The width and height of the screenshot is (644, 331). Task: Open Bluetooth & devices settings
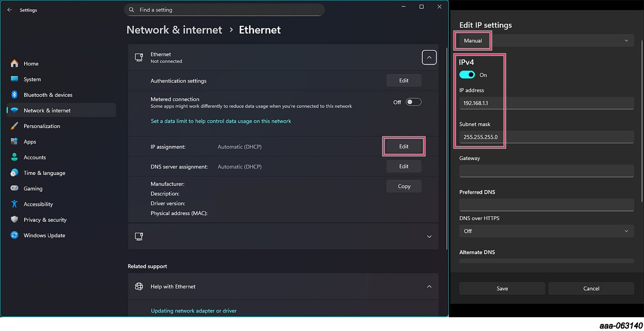14,95
